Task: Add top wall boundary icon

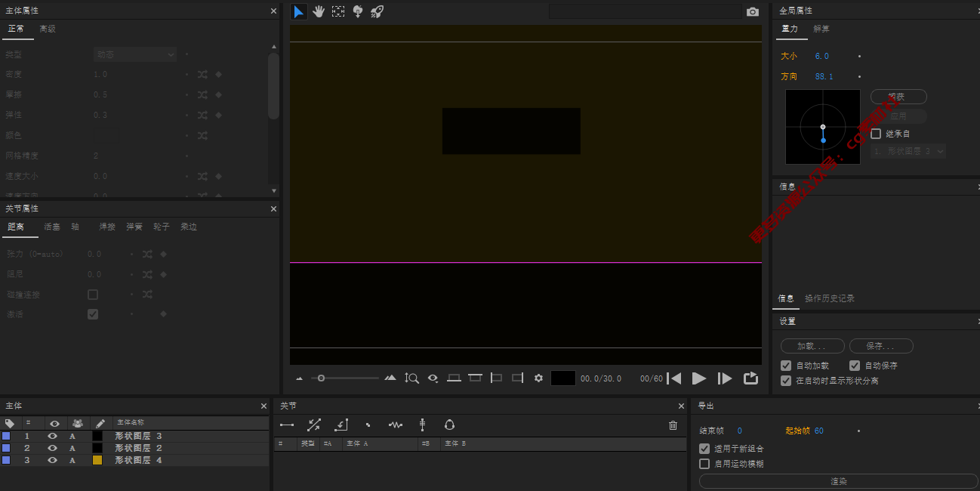Action: [x=475, y=378]
